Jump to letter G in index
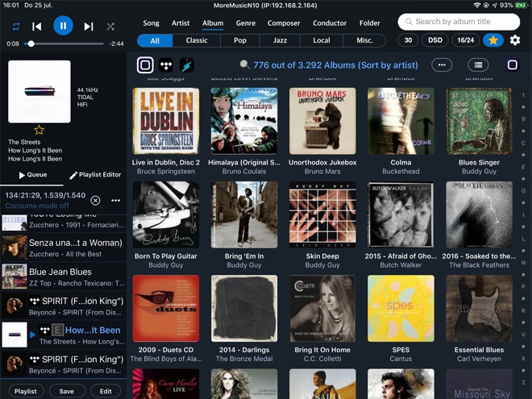 pos(523,191)
